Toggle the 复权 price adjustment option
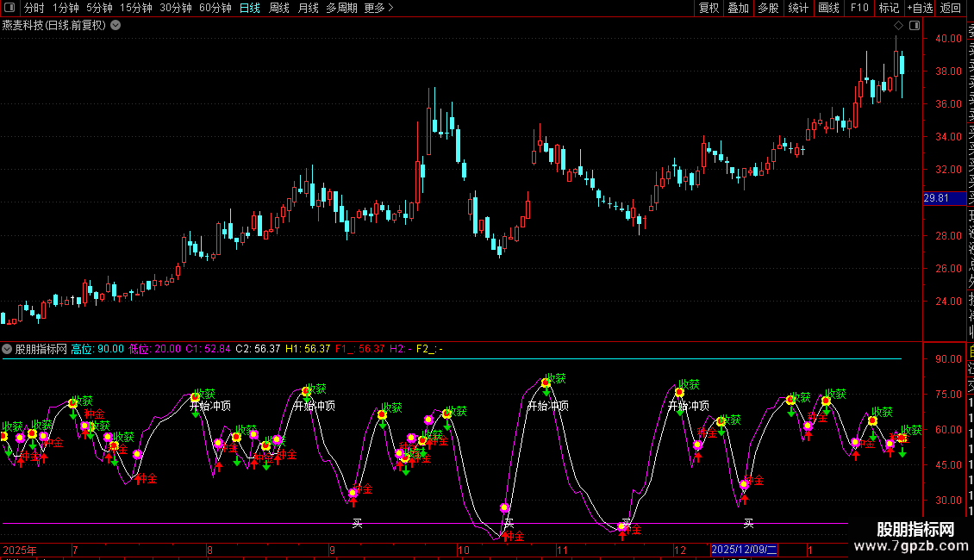Screen dimensions: 974x560 [709, 8]
